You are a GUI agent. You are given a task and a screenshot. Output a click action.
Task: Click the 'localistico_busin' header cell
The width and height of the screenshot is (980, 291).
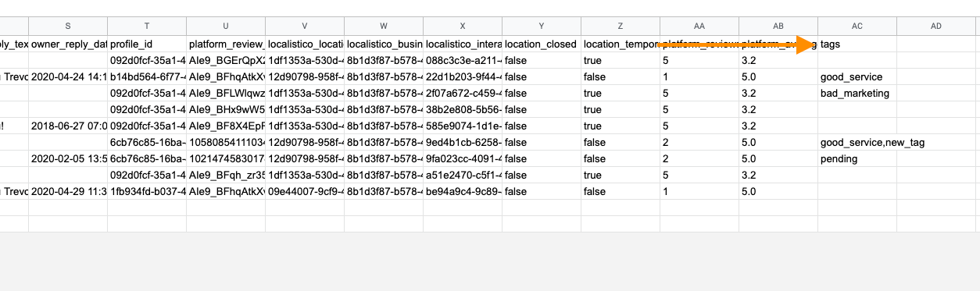[x=384, y=44]
